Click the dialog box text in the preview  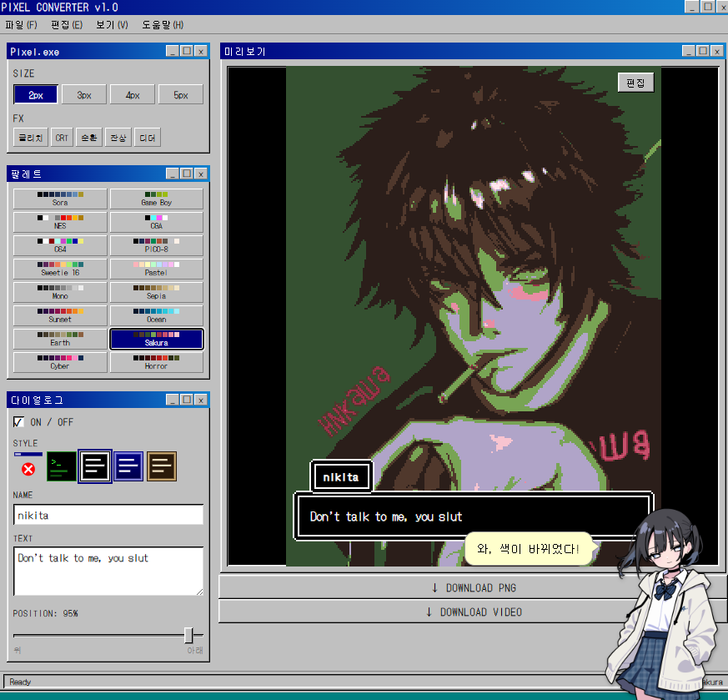386,516
